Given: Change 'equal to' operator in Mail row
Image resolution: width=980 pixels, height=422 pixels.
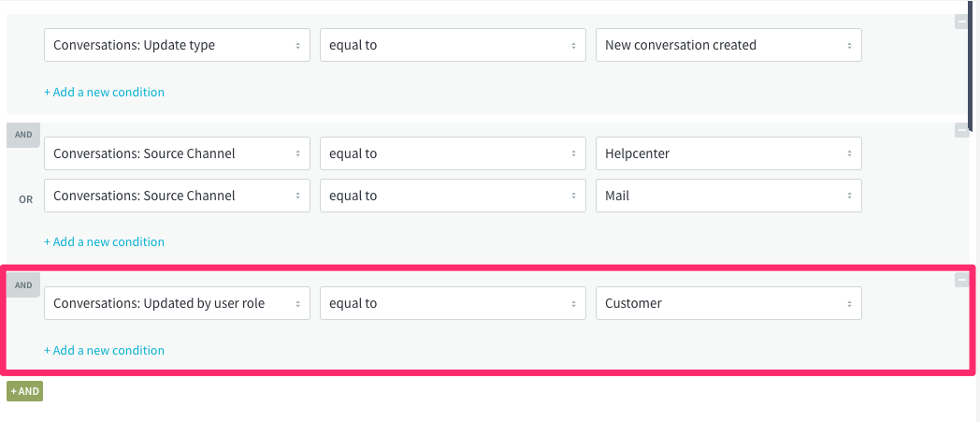Looking at the screenshot, I should (453, 196).
